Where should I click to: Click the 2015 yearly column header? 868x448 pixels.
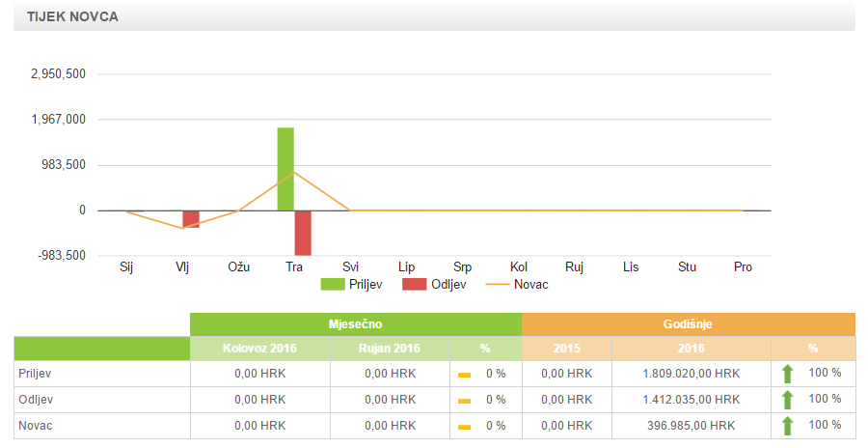pyautogui.click(x=566, y=349)
